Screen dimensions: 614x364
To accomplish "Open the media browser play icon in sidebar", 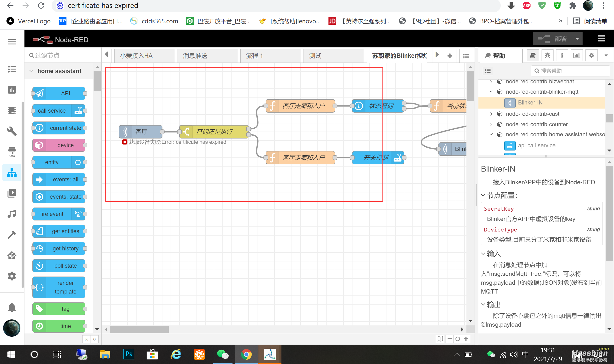I will click(x=12, y=193).
